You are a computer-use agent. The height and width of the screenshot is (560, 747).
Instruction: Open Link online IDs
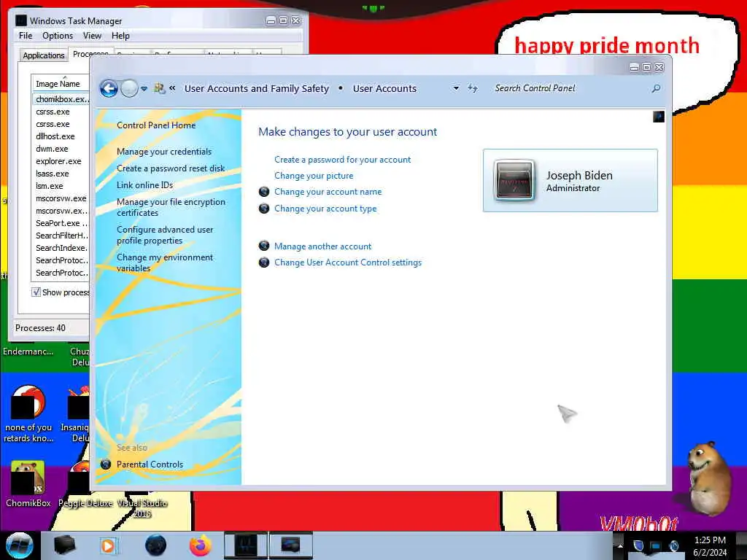click(x=145, y=184)
